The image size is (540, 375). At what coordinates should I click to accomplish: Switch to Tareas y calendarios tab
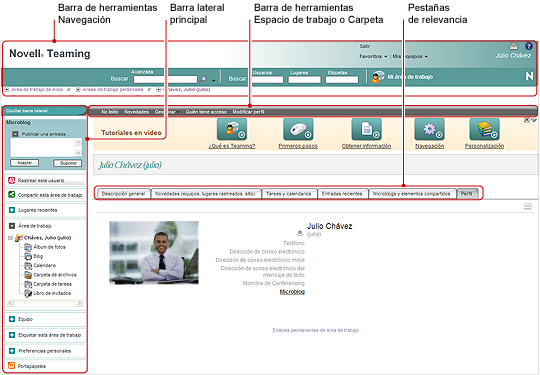click(x=289, y=194)
